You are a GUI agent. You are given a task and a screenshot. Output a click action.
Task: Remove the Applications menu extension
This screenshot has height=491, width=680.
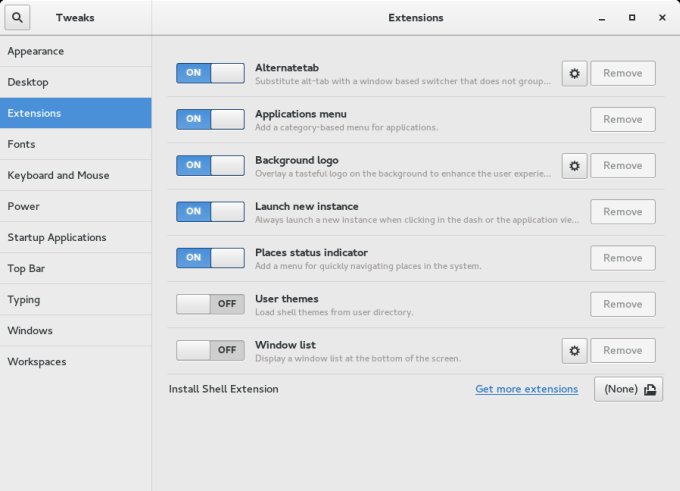click(623, 119)
